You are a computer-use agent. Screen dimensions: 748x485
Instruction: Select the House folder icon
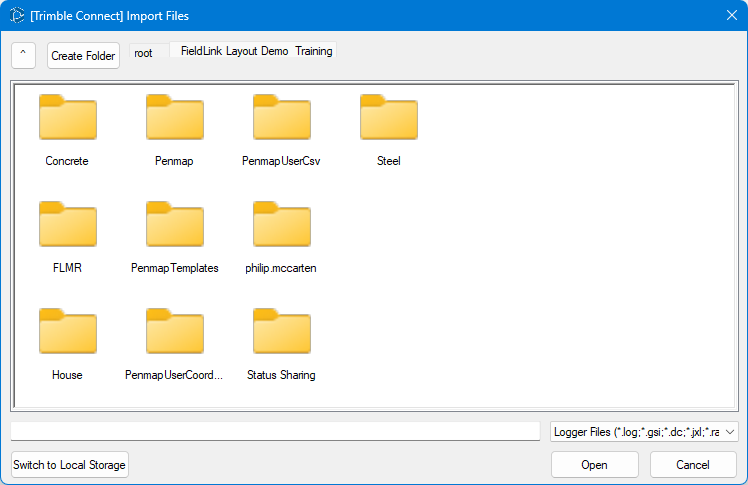(x=67, y=332)
